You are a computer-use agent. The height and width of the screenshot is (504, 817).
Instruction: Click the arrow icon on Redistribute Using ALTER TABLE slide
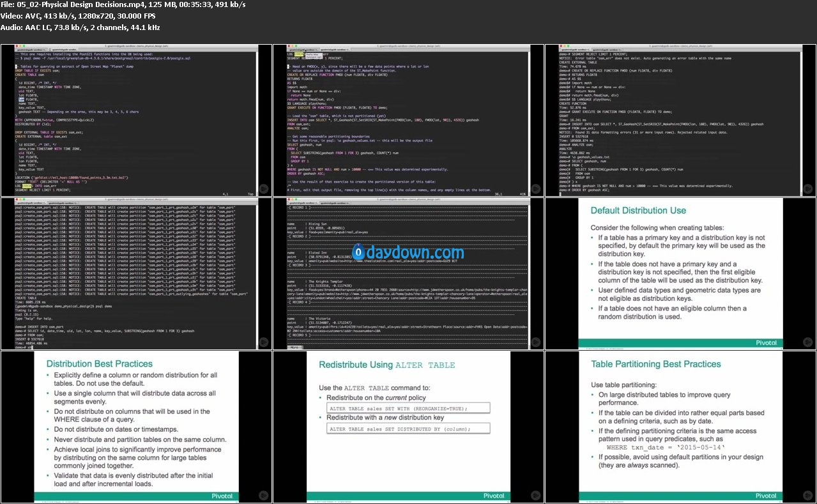[x=537, y=494]
